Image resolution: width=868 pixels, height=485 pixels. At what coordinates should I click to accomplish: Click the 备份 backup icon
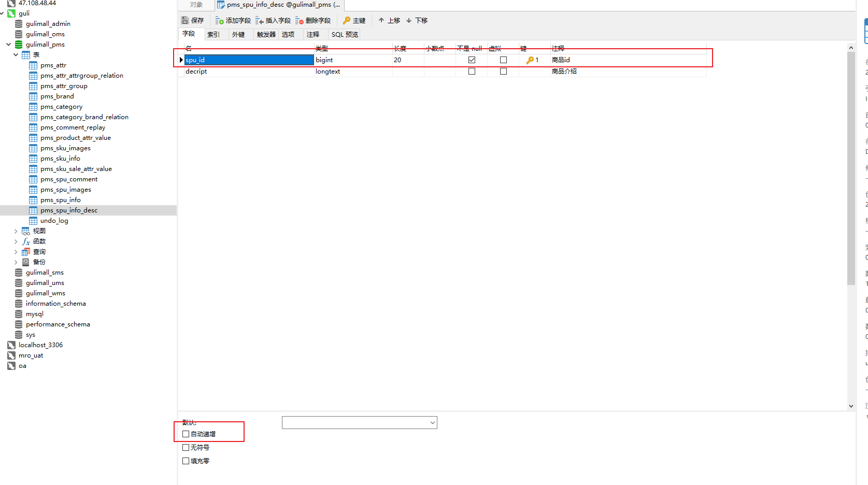(25, 262)
